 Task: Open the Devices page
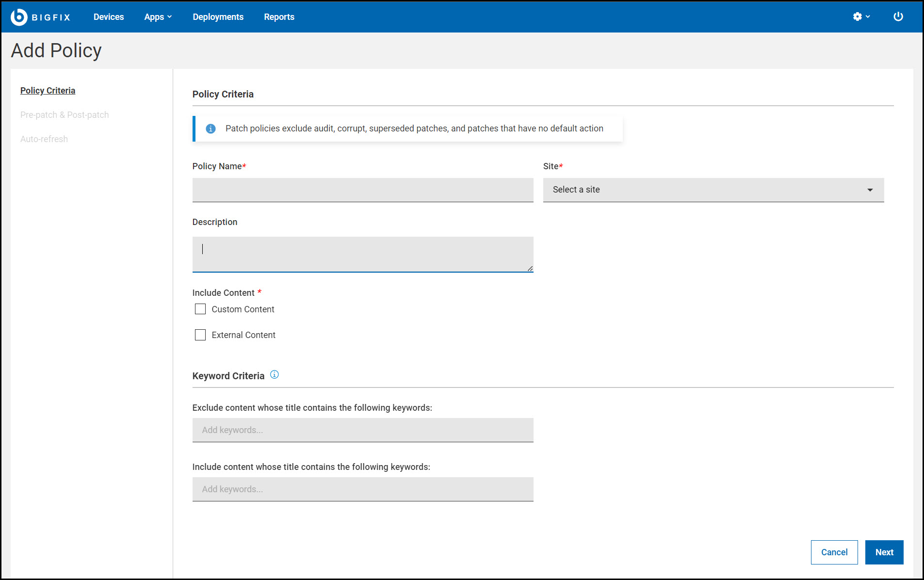click(x=109, y=17)
